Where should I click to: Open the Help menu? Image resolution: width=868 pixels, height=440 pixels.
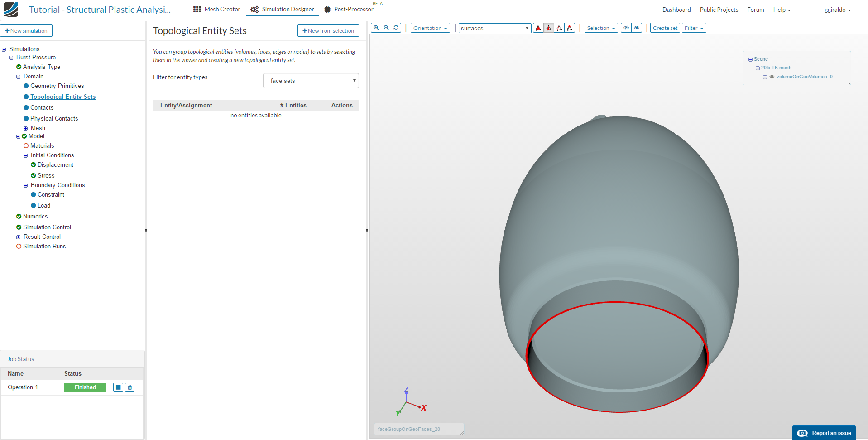pos(782,10)
